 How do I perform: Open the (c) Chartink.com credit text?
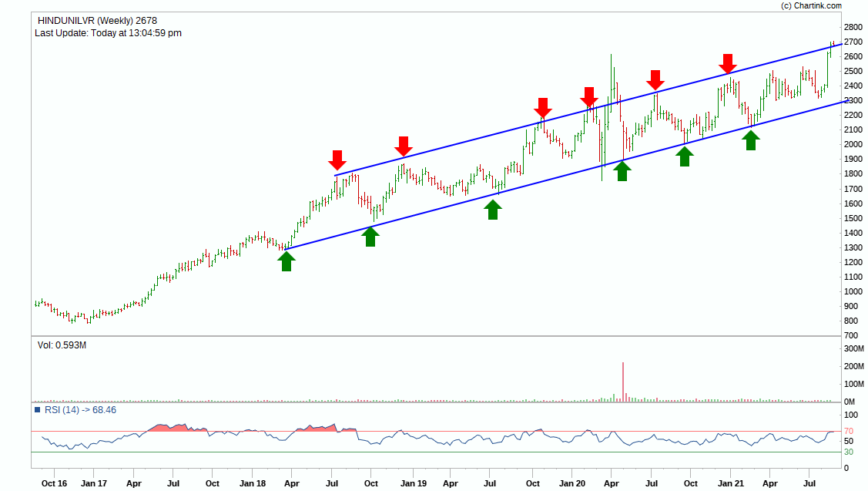[x=811, y=5]
